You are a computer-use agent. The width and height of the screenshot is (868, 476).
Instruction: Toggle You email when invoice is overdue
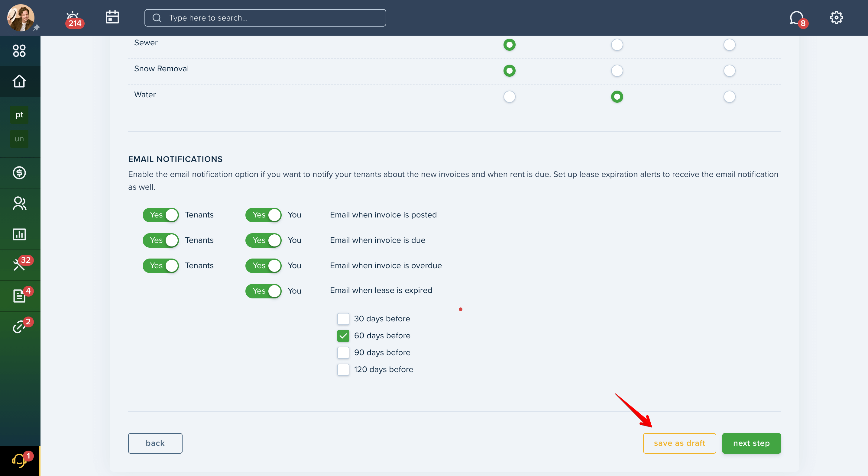[x=263, y=265]
